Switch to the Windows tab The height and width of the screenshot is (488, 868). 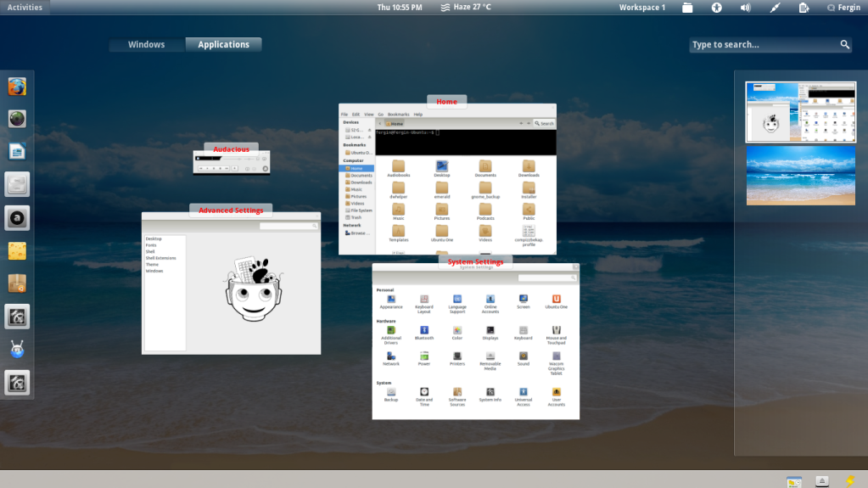coord(147,44)
